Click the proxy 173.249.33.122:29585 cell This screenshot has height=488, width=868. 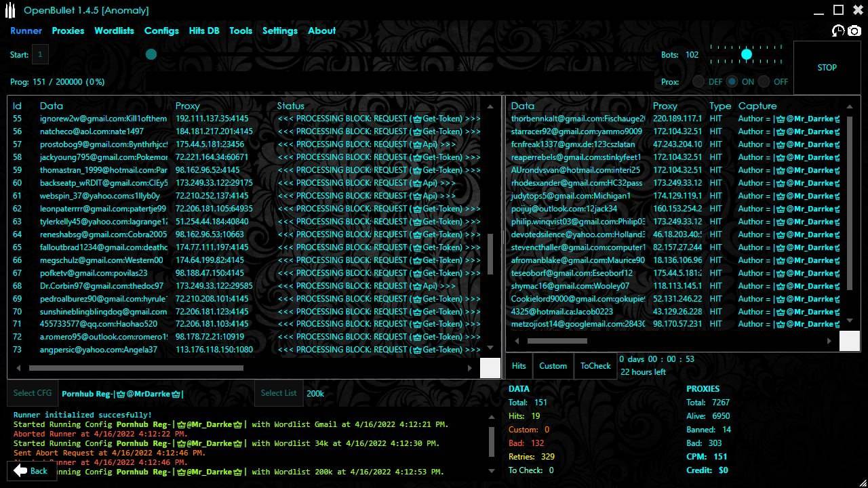214,286
